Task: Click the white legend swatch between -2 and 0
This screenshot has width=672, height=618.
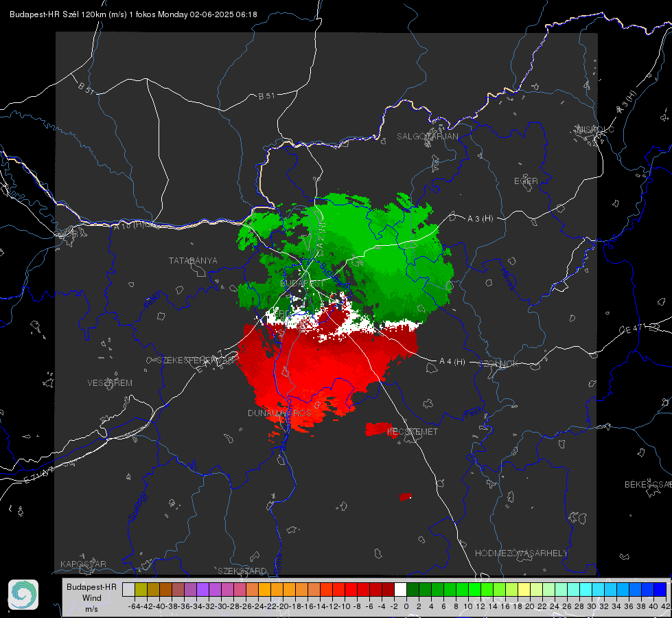Action: tap(400, 589)
